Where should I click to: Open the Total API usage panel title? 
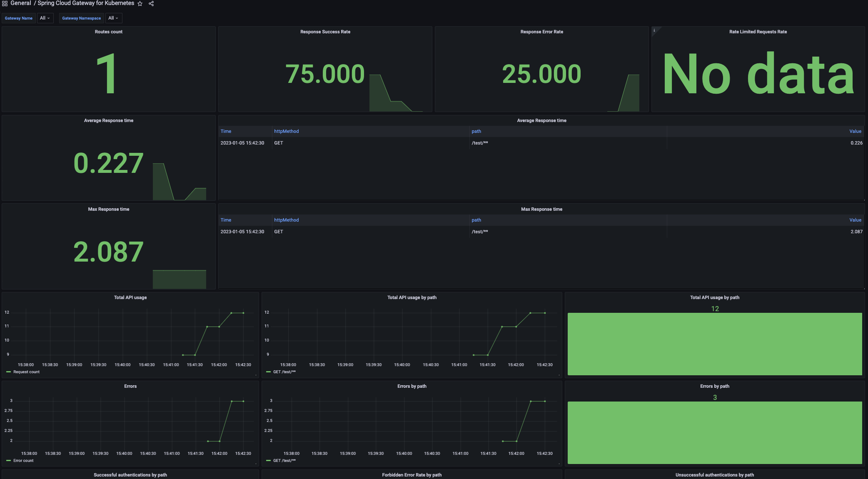pyautogui.click(x=130, y=297)
